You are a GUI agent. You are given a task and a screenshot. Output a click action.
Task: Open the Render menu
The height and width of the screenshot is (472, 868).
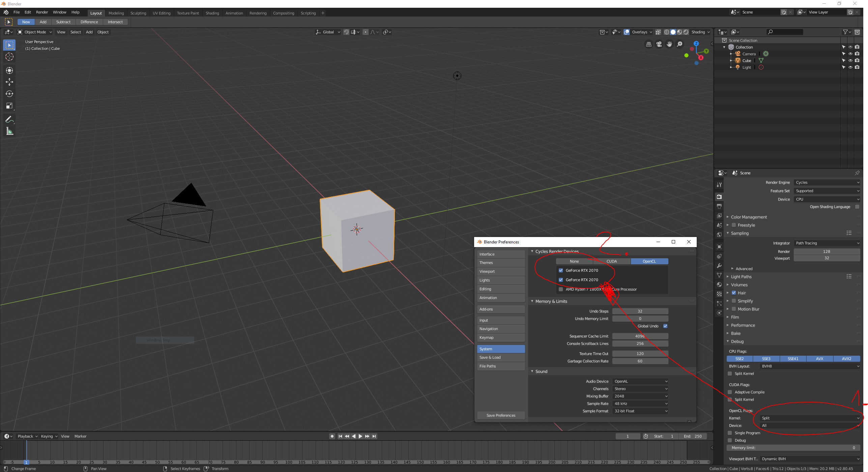[x=42, y=12]
